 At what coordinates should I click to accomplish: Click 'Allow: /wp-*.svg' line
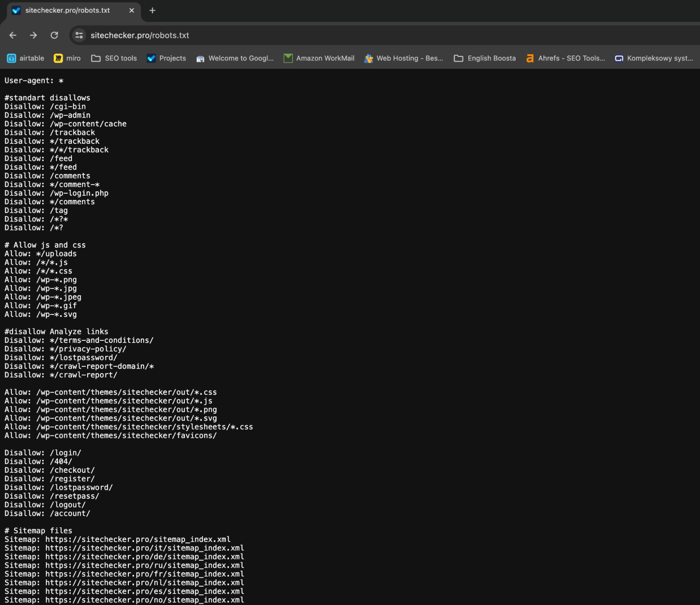click(41, 315)
